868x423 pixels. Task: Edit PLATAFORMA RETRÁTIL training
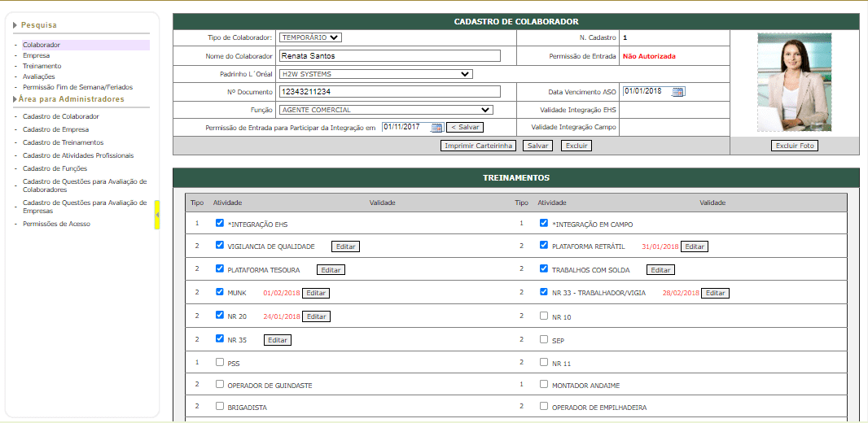pos(695,246)
